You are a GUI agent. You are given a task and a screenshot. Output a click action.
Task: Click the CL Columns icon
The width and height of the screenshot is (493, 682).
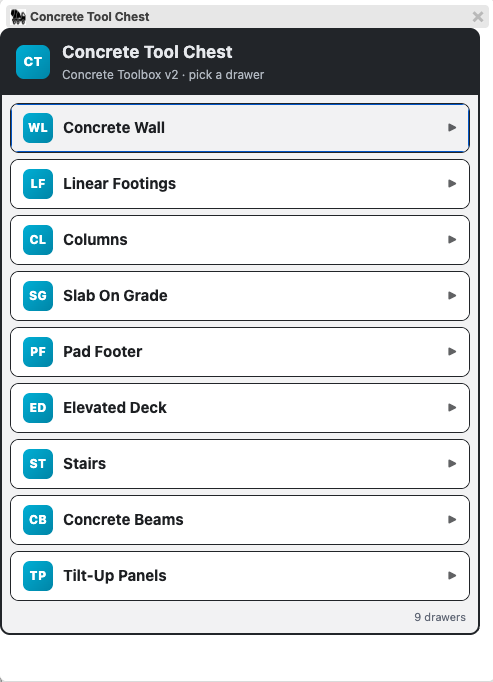coord(38,240)
